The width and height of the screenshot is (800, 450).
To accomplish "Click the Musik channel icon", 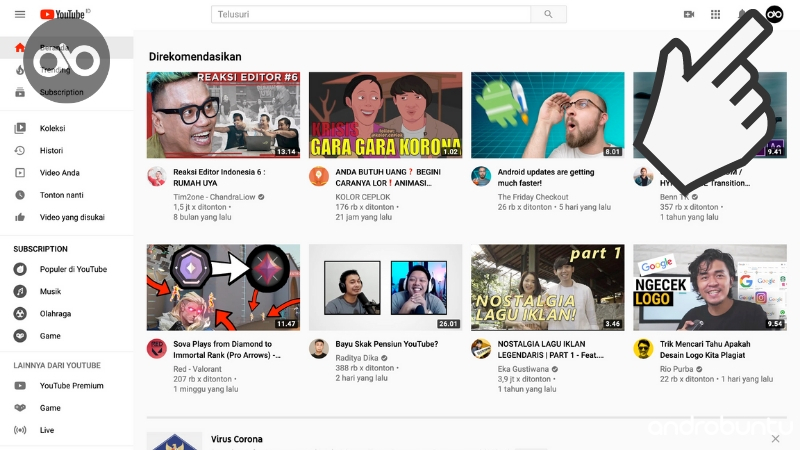I will tap(20, 291).
